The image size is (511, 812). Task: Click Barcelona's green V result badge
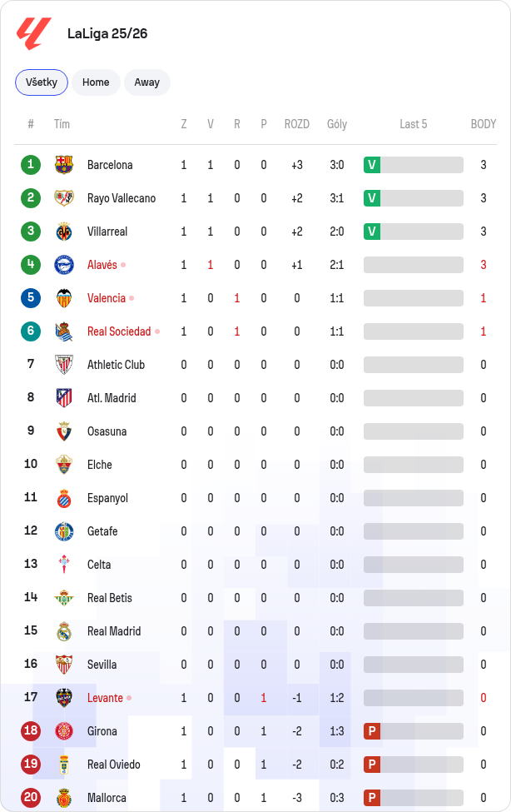point(372,165)
